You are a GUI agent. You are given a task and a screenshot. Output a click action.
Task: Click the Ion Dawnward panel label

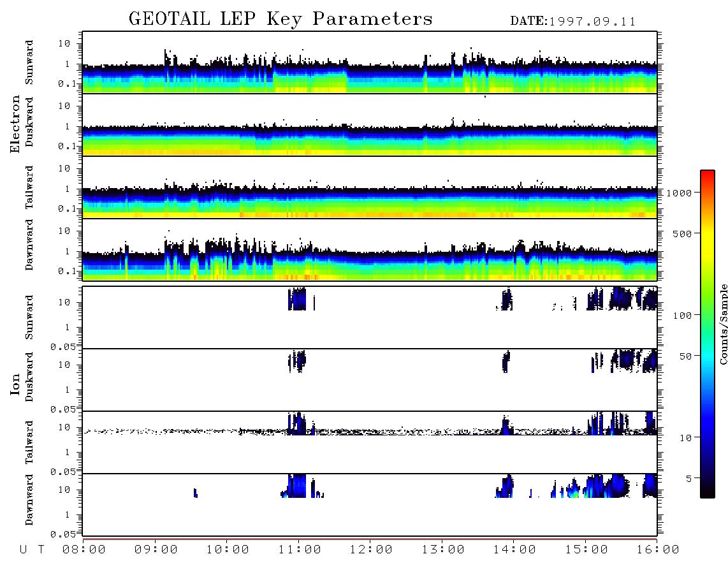(x=29, y=500)
